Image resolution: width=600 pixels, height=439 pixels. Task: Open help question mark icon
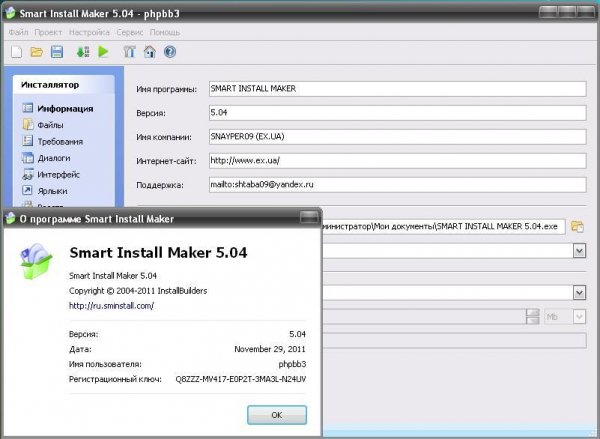pyautogui.click(x=170, y=52)
